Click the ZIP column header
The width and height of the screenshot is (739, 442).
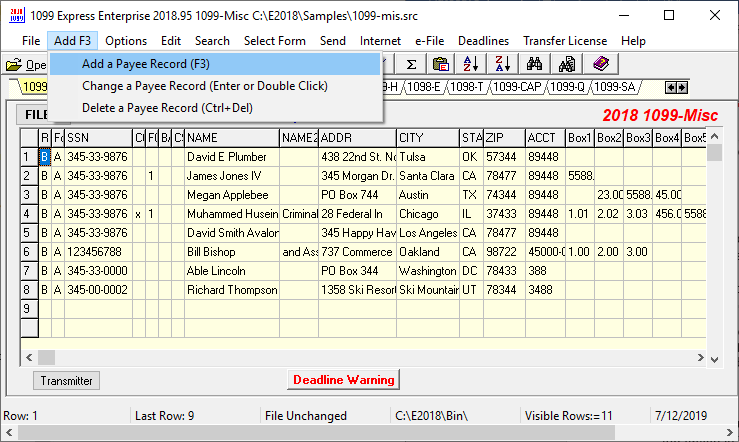(504, 138)
